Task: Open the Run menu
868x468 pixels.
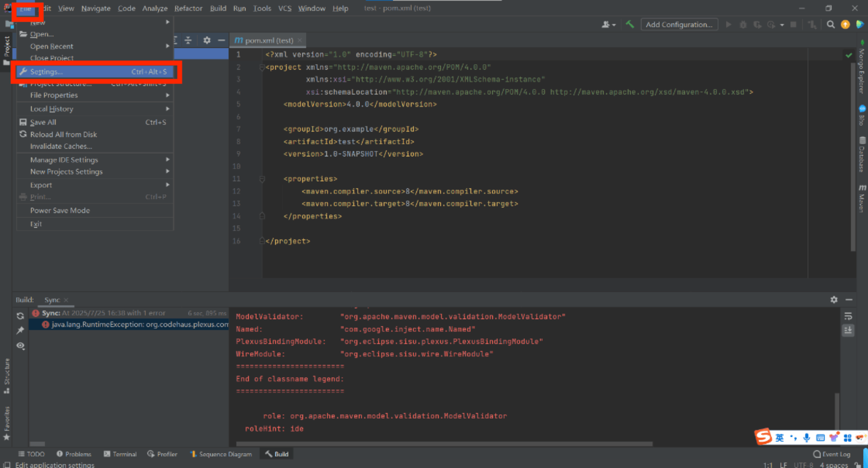Action: tap(240, 8)
